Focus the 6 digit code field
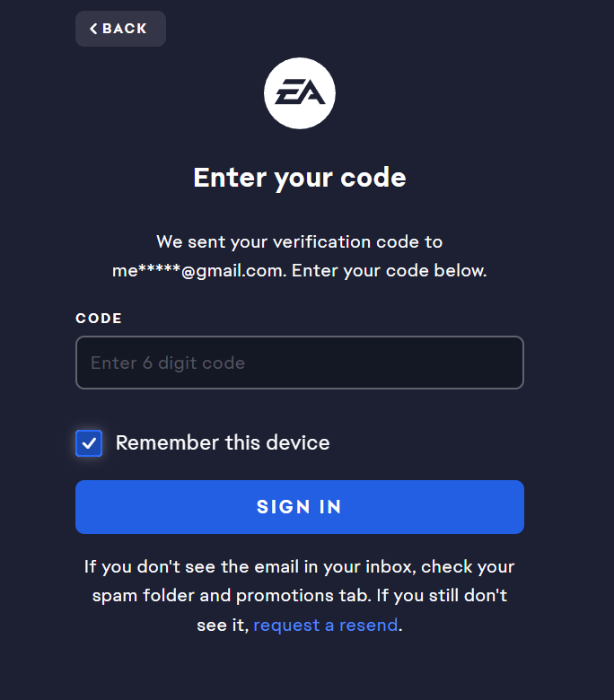This screenshot has height=700, width=614. coord(300,363)
